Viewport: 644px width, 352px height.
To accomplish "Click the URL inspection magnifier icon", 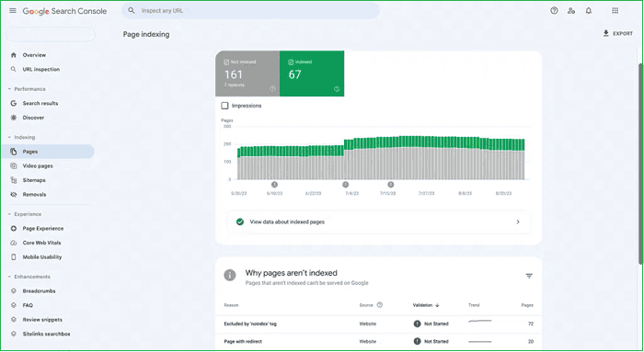I will tap(14, 69).
